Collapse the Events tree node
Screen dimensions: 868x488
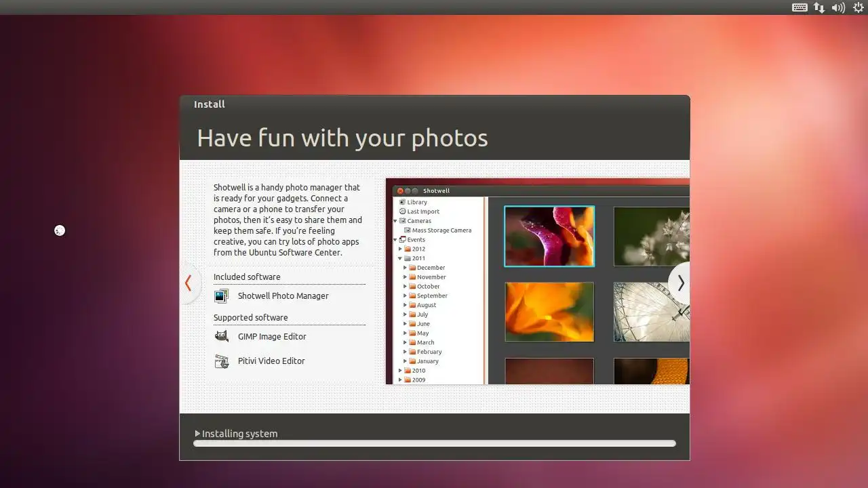coord(395,239)
